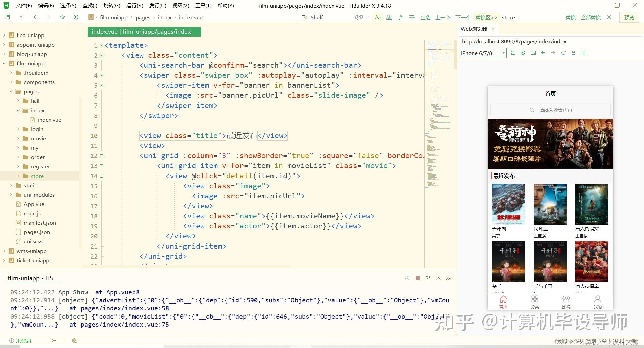Open the browser preview settings gear
This screenshot has height=348, width=644.
[523, 53]
